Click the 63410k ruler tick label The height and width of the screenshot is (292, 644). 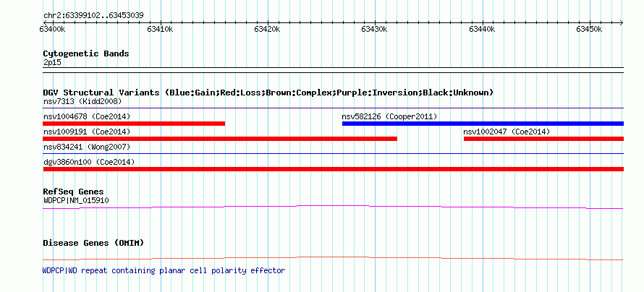[x=159, y=29]
